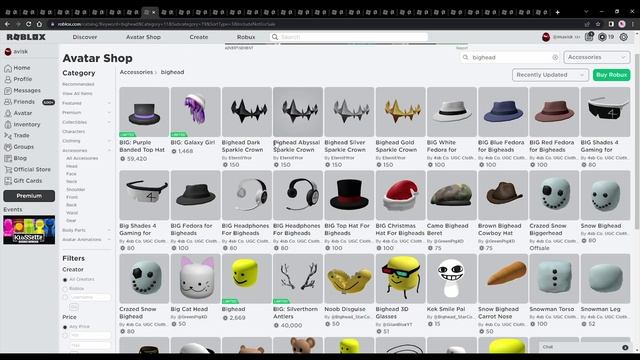Screen dimensions: 640x360
Task: Click the bighead catalog search field
Action: click(x=510, y=58)
